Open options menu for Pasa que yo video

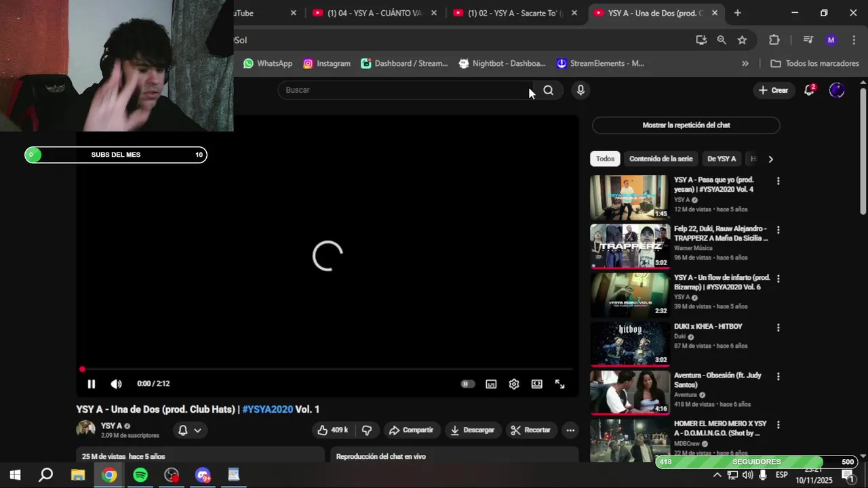pos(778,181)
